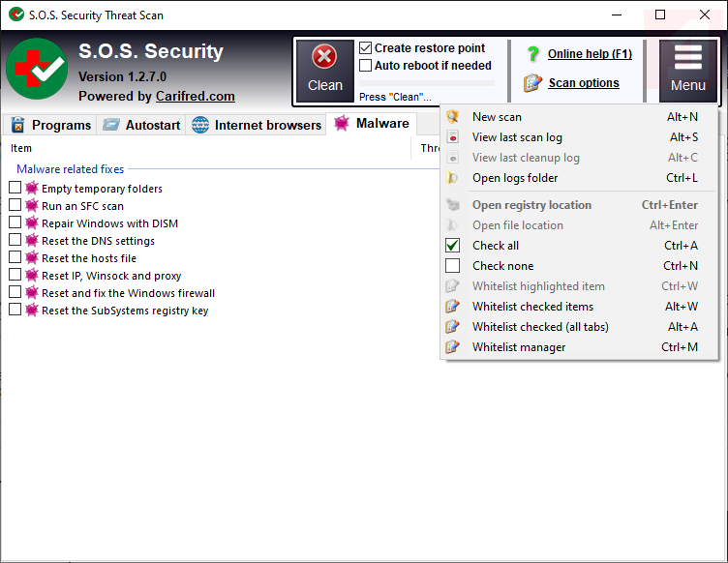Click the Scan options notepad icon

pyautogui.click(x=532, y=83)
